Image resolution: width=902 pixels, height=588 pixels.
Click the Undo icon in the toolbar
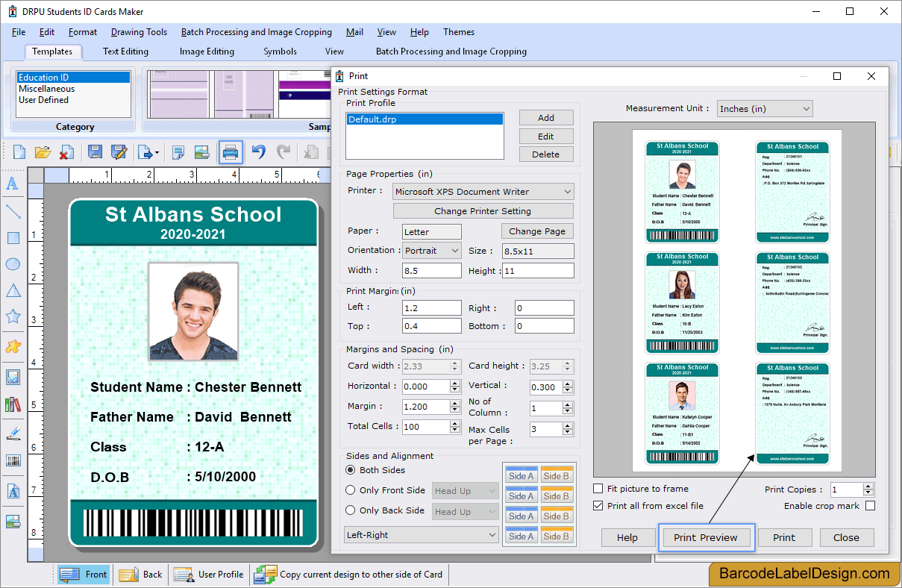click(259, 152)
